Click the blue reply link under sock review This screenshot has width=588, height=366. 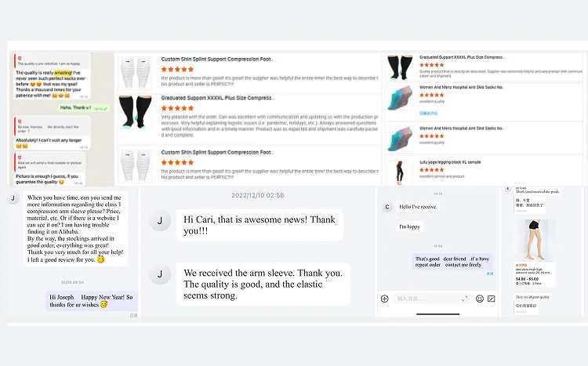428,114
